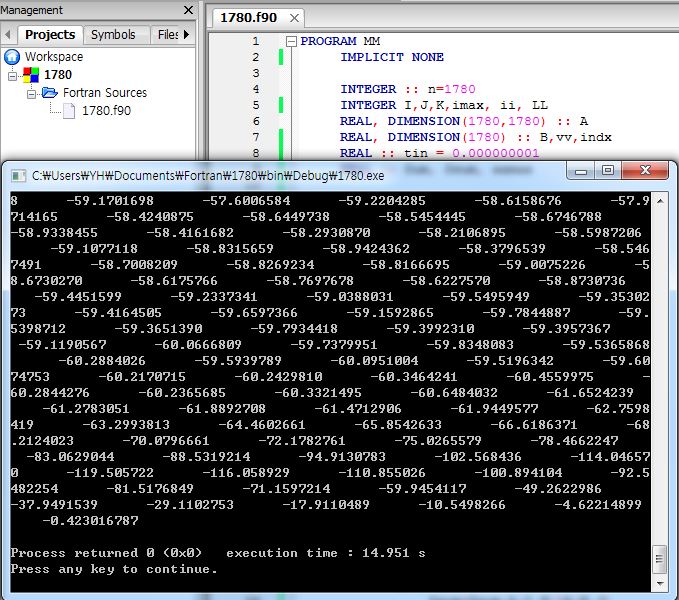Close the 1780.f90 editor tab

(x=294, y=18)
